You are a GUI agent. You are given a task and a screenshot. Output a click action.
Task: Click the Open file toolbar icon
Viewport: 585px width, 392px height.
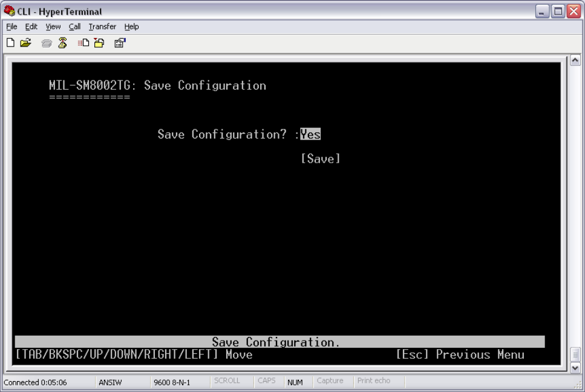pos(26,43)
